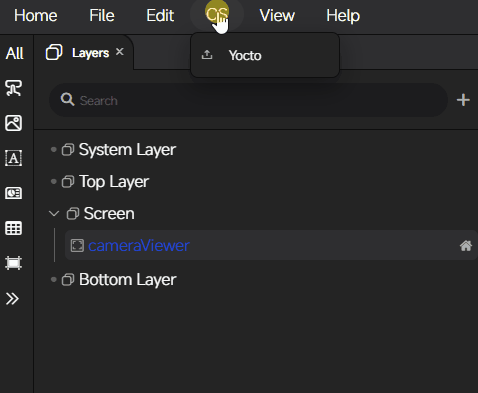
Task: Select the shapes tool in sidebar
Action: [14, 88]
